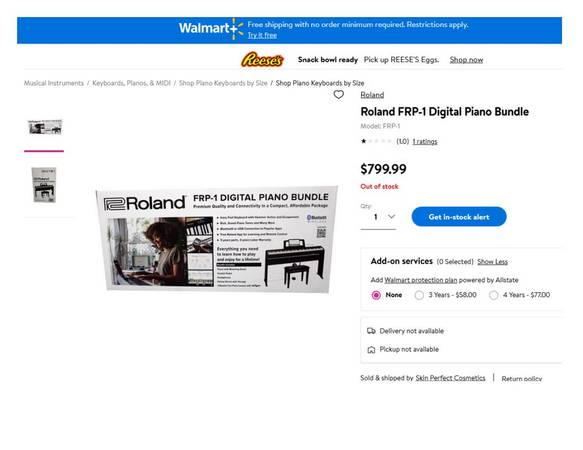Select second product thumbnail image
583x450 pixels.
click(x=44, y=185)
